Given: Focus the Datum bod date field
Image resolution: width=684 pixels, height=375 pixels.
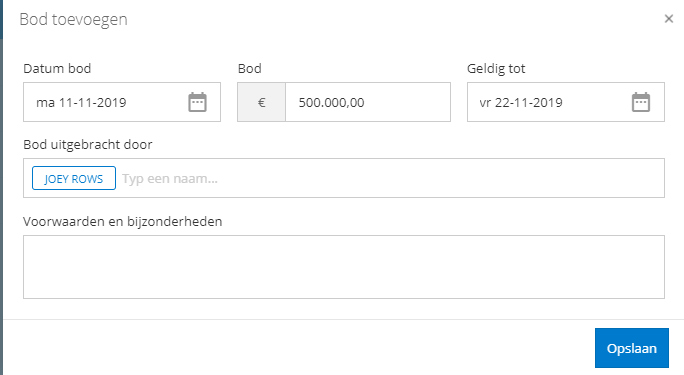Looking at the screenshot, I should point(122,102).
